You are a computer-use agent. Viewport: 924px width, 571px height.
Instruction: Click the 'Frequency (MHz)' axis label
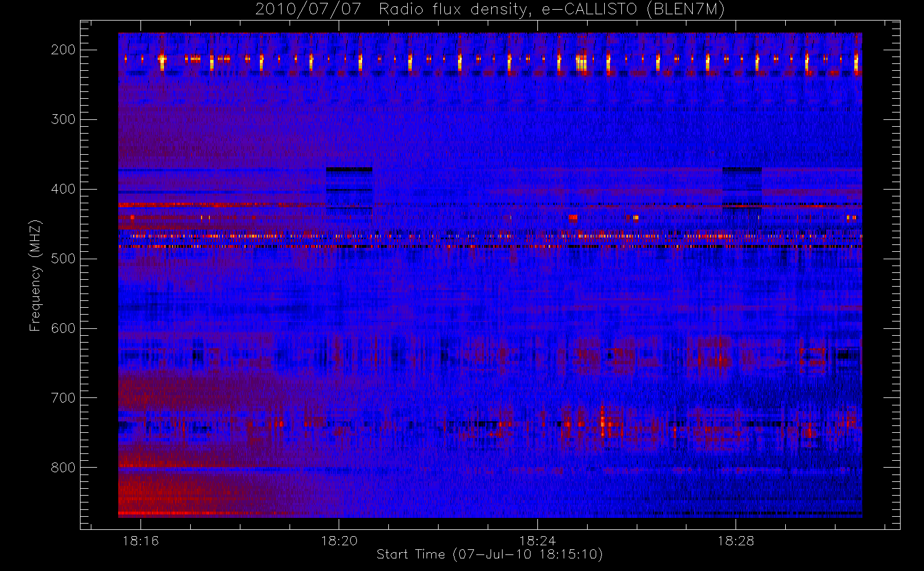click(x=36, y=275)
